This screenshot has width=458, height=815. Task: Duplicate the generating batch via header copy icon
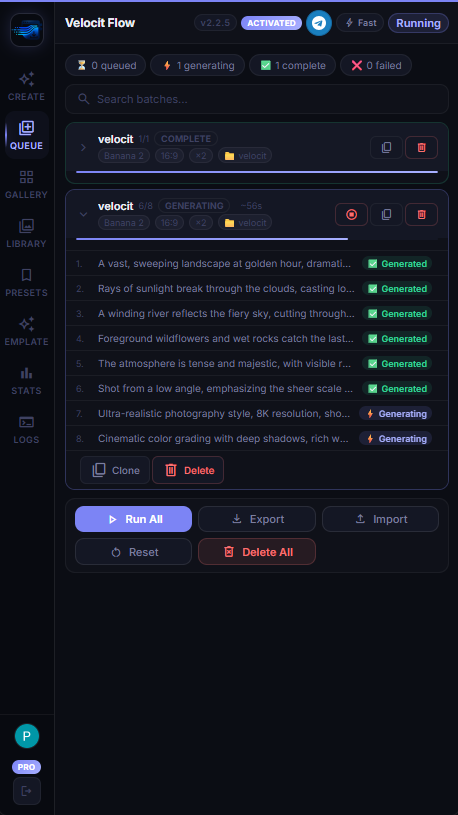click(x=386, y=214)
